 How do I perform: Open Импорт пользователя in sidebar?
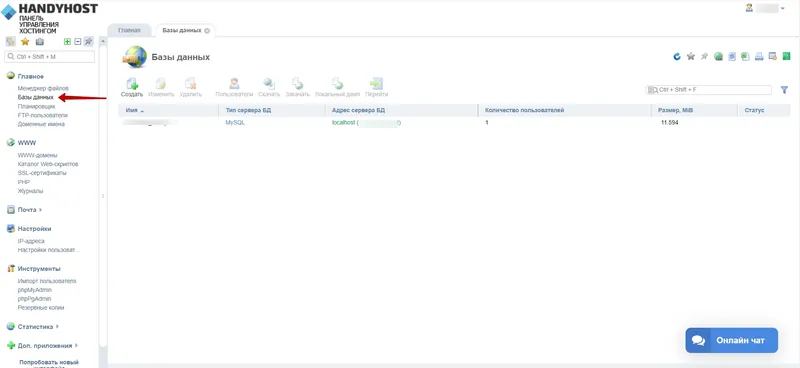pos(47,281)
